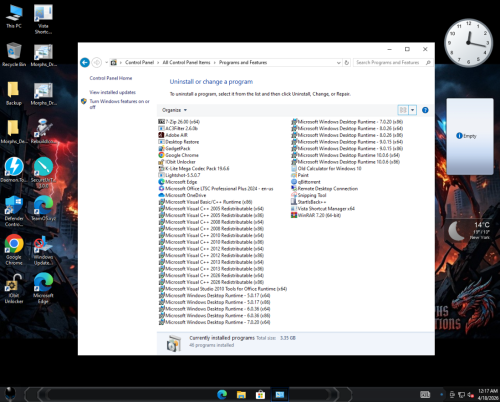
Task: Click the network icon in system tray
Action: 462,395
